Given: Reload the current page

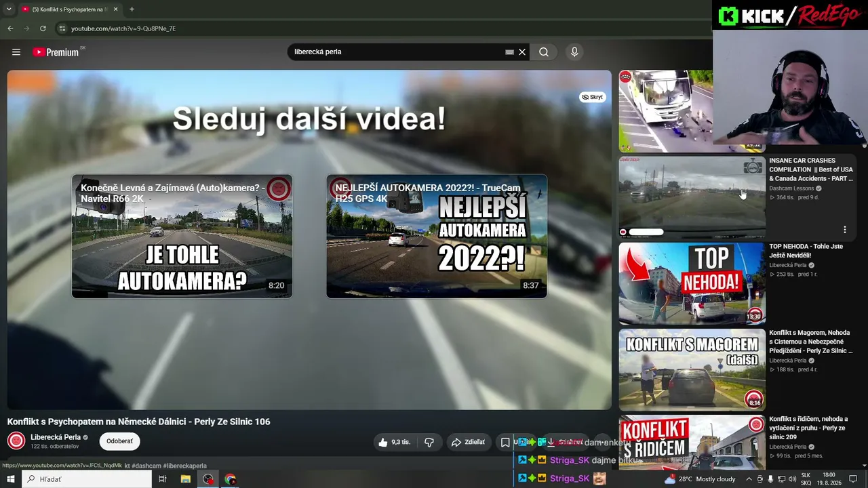Looking at the screenshot, I should (x=43, y=28).
